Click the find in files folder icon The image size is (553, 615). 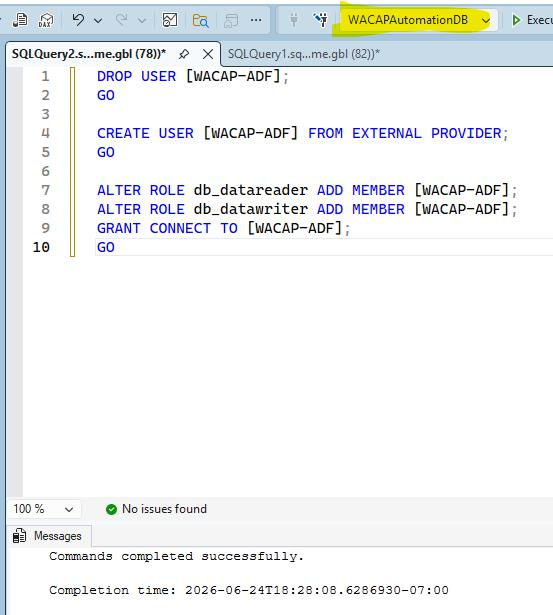click(x=200, y=20)
